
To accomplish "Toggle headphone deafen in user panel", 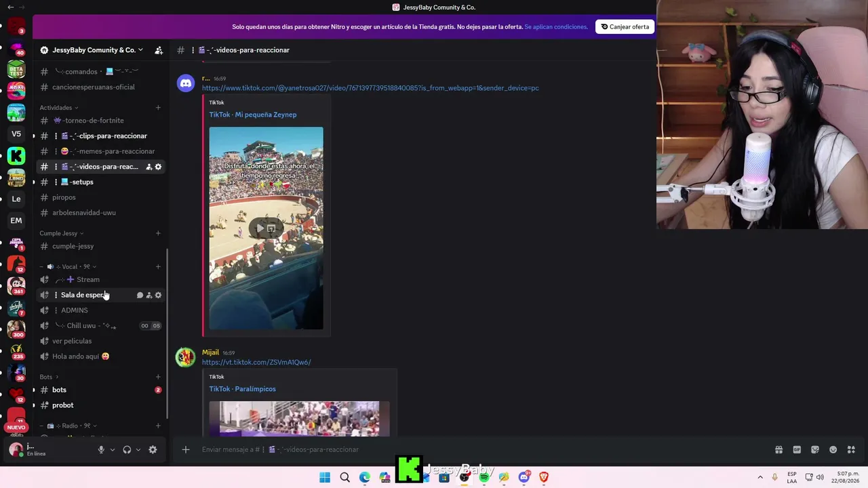I will tap(127, 449).
